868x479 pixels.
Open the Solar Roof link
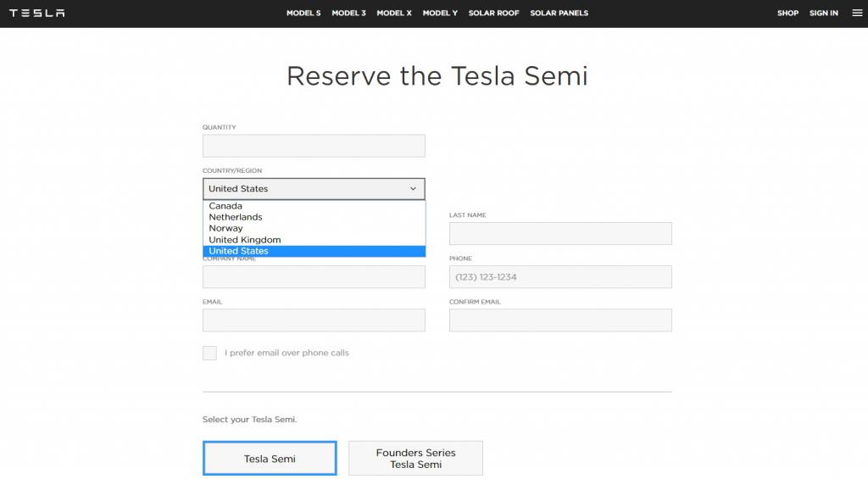click(x=493, y=14)
